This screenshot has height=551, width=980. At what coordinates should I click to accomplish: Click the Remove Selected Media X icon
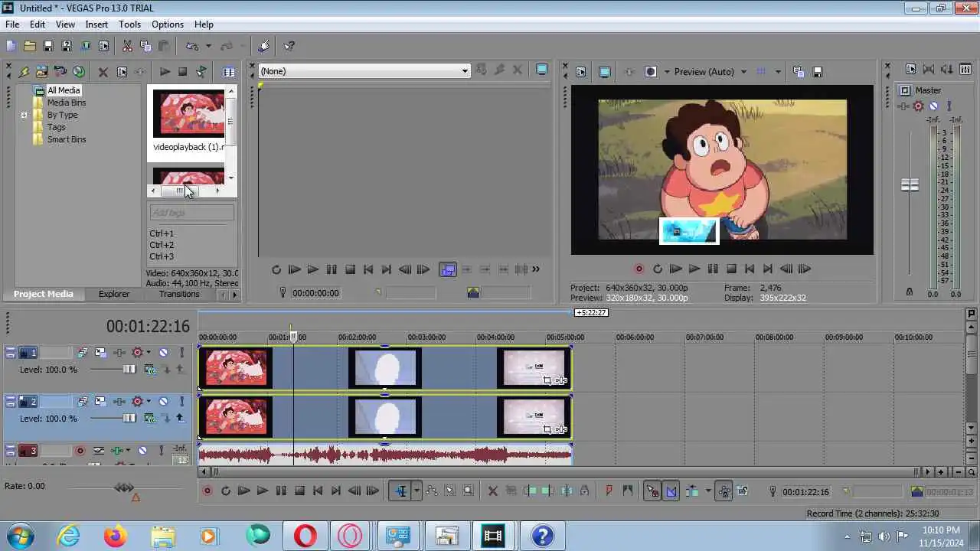103,72
